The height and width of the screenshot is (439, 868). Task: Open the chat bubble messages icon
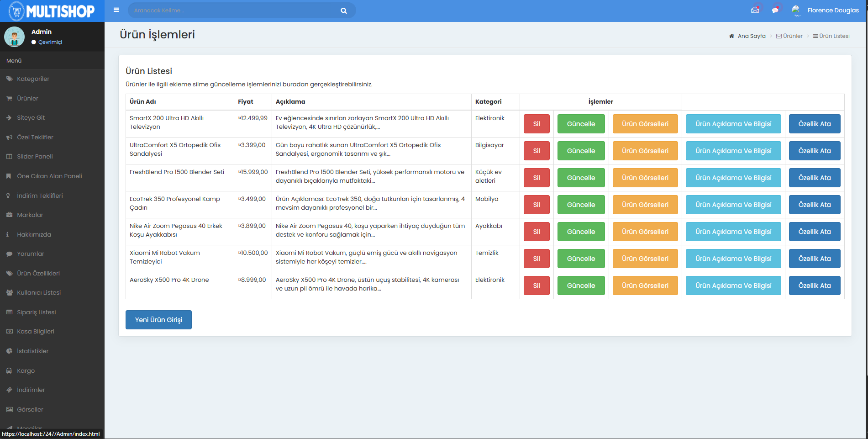775,10
